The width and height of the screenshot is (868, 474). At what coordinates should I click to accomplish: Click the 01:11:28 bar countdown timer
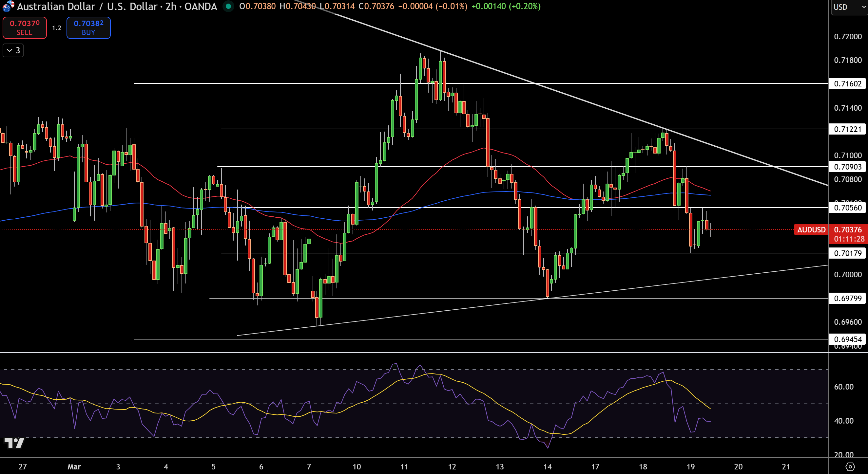[x=849, y=239]
